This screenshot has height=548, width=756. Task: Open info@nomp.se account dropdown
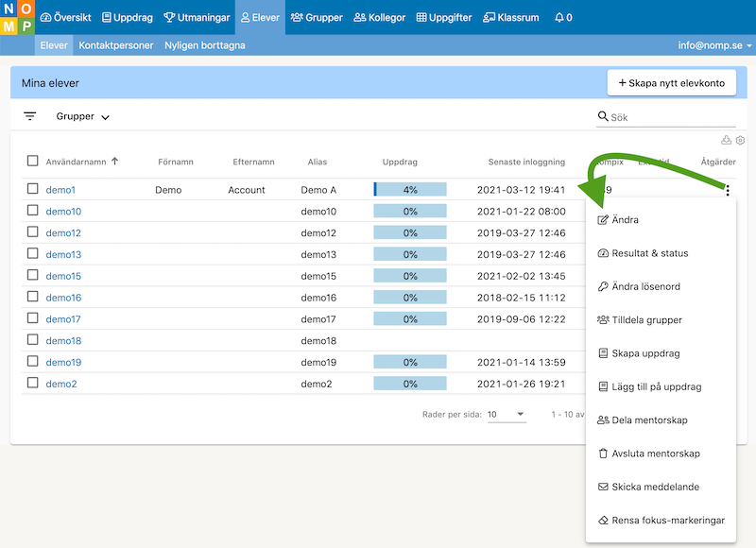(x=715, y=45)
